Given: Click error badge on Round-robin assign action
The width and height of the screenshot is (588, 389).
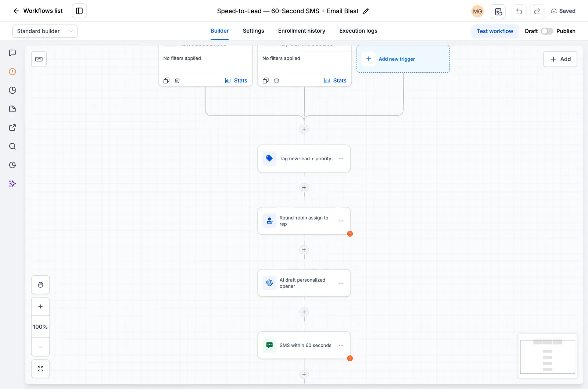Looking at the screenshot, I should point(350,234).
